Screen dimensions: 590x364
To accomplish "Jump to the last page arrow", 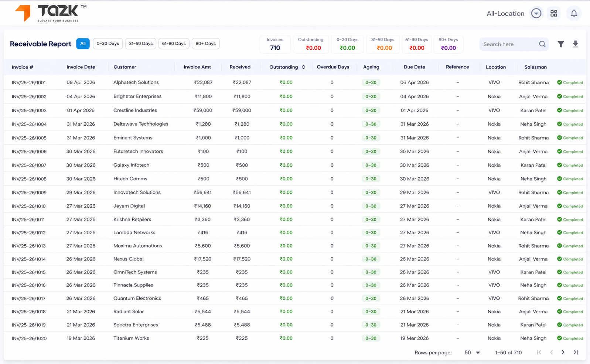I will pyautogui.click(x=576, y=352).
